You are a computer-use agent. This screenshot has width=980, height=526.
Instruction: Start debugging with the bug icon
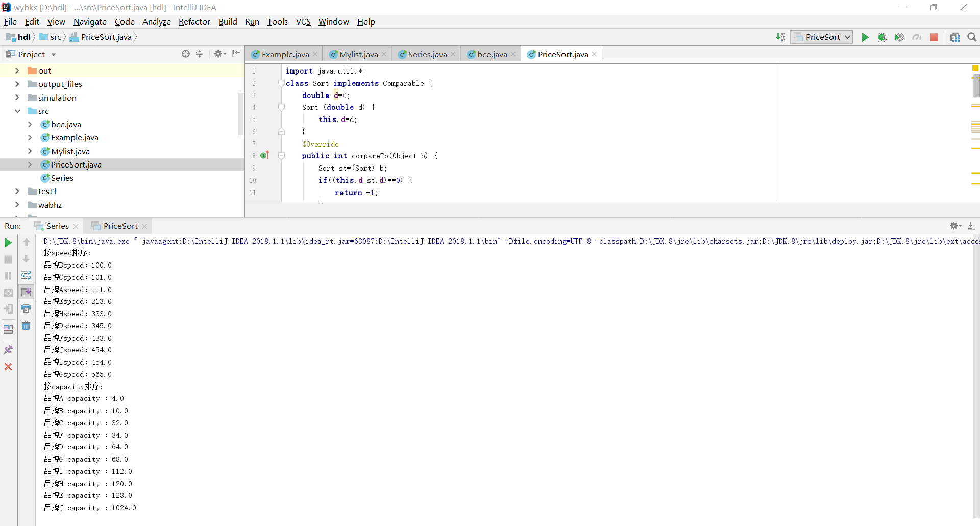882,37
